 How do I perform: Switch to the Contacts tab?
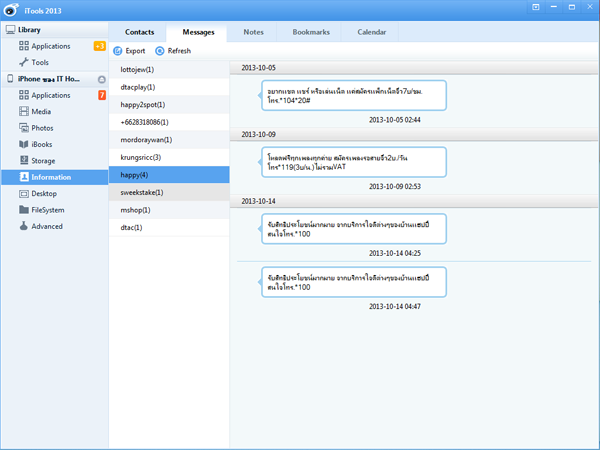pyautogui.click(x=139, y=32)
